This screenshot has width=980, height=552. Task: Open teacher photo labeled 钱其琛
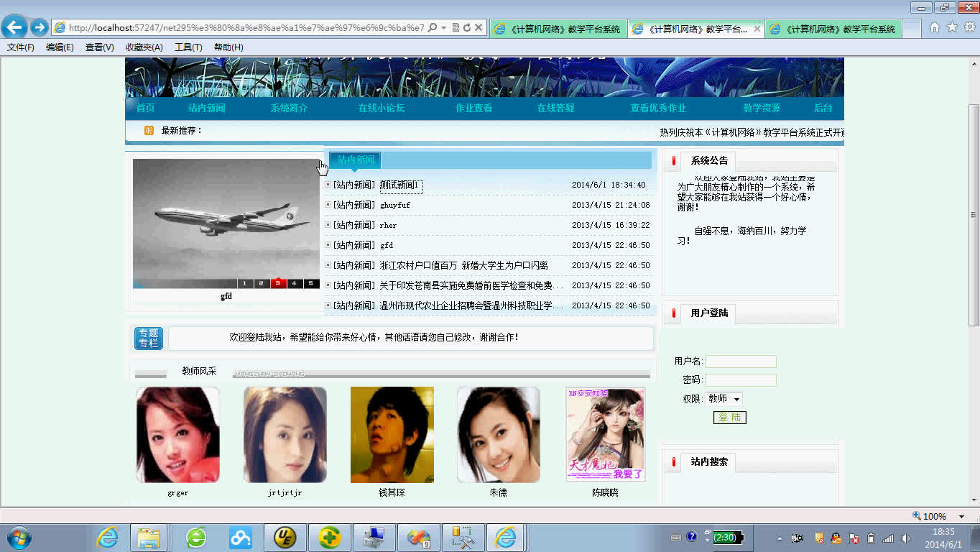(392, 435)
